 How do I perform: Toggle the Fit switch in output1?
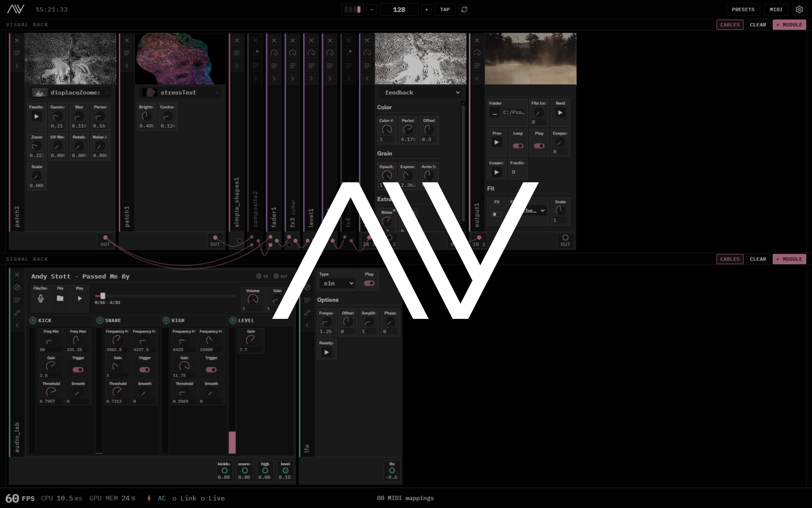click(x=497, y=214)
